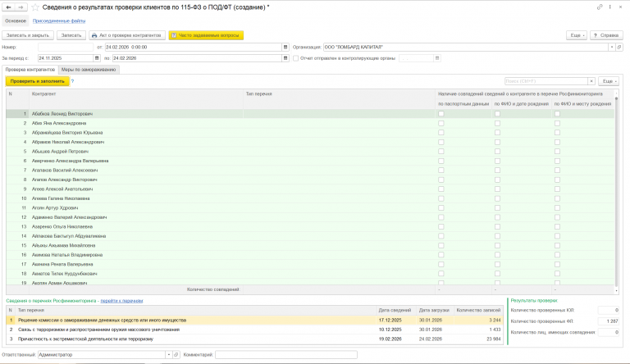This screenshot has width=630, height=364.
Task: Select the Связь с терроризмом list row
Action: coord(255,330)
